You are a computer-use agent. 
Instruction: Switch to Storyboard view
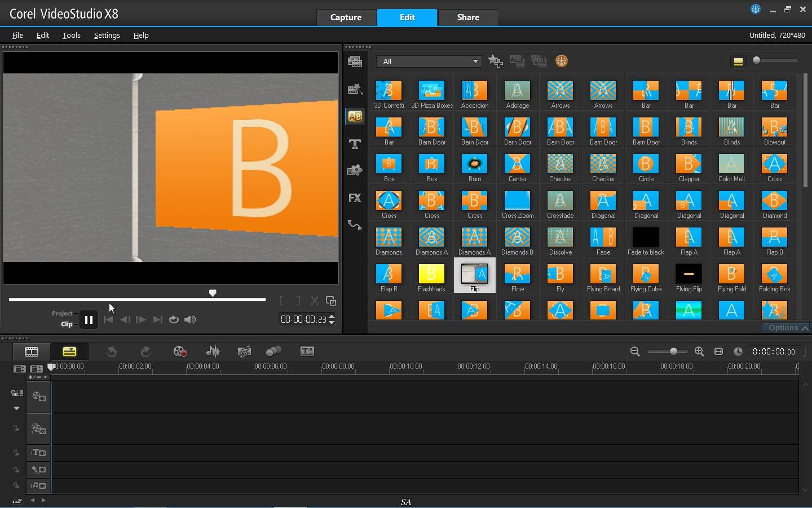[x=32, y=352]
